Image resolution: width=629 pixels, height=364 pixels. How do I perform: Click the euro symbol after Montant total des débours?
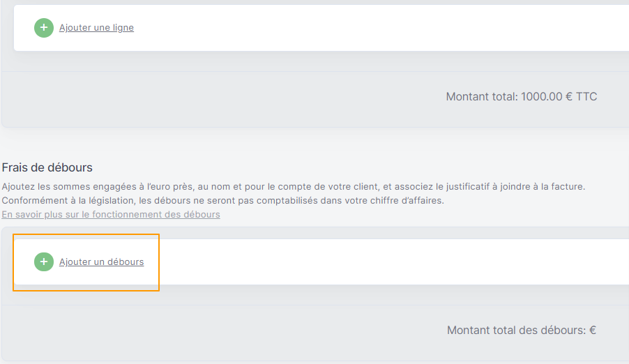(593, 331)
